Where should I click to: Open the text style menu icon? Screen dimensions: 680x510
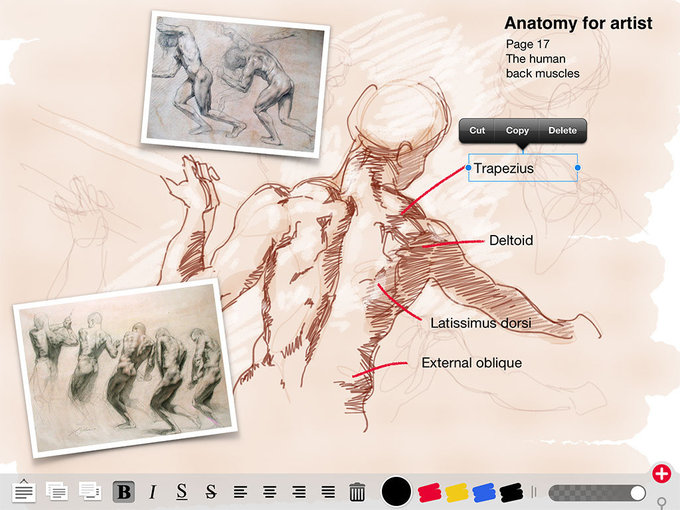click(24, 491)
